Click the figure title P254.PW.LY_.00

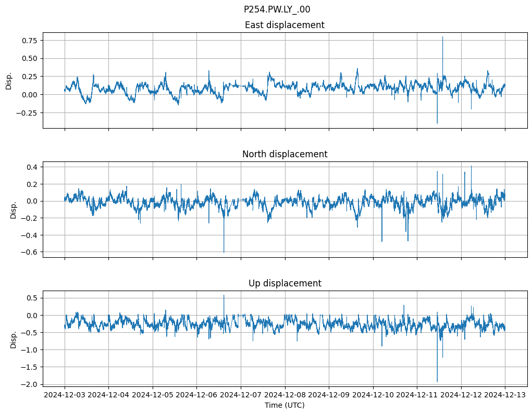click(277, 9)
